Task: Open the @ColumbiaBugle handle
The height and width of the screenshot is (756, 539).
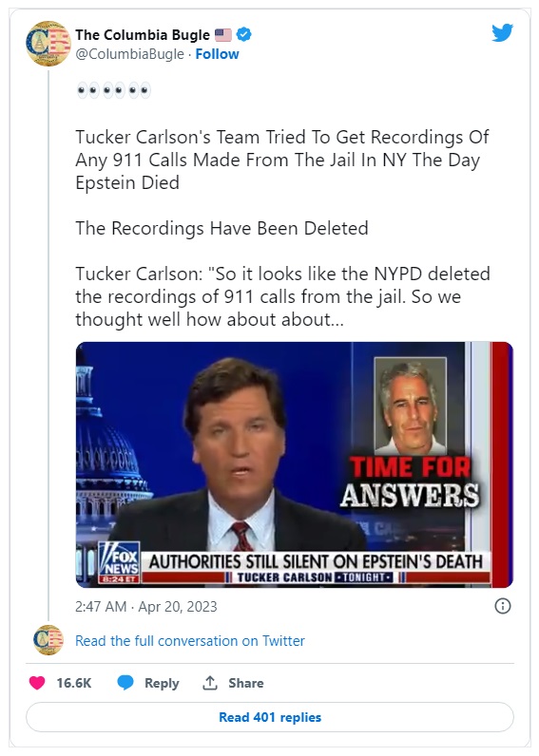Action: pos(130,54)
